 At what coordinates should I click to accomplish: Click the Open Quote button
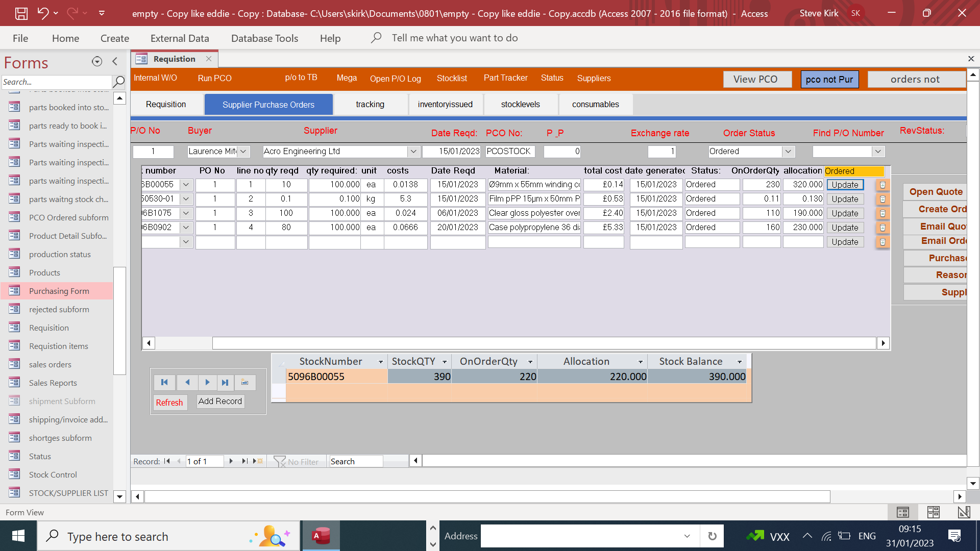coord(935,192)
